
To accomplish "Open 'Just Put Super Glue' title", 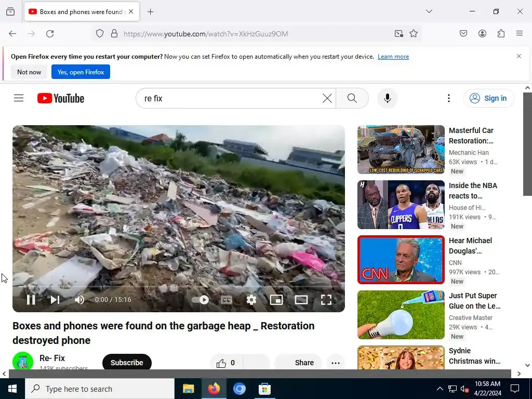I will tap(475, 301).
